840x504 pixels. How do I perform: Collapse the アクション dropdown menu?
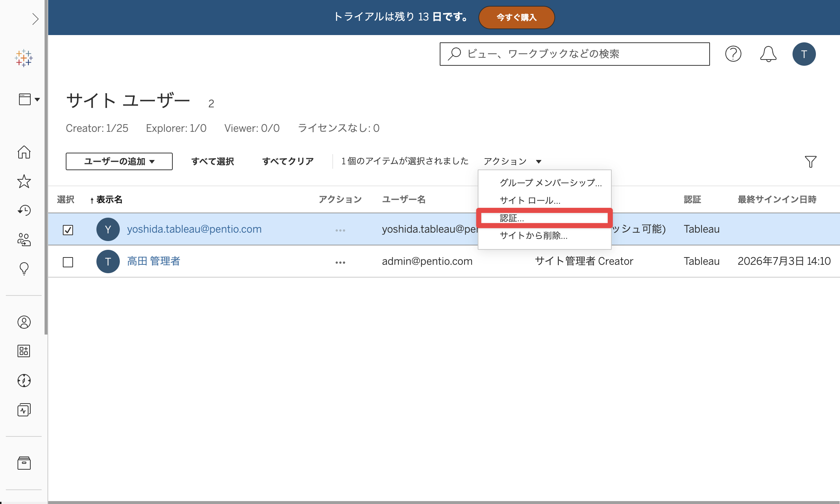click(x=512, y=161)
